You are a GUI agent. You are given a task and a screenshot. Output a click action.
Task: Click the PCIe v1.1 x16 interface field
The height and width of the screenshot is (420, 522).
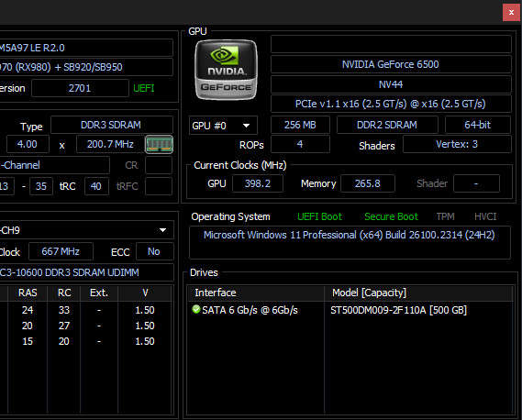tap(391, 104)
